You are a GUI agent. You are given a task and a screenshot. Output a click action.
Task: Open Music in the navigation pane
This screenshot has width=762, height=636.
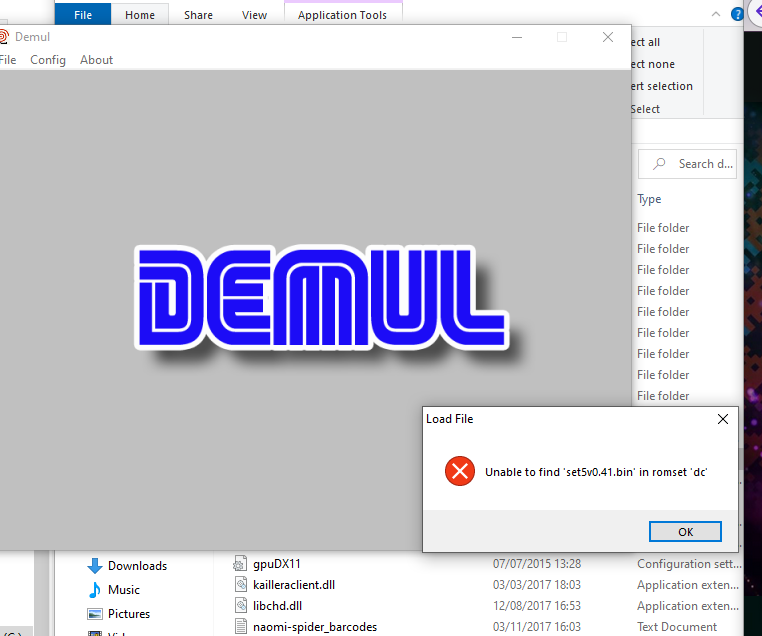124,589
